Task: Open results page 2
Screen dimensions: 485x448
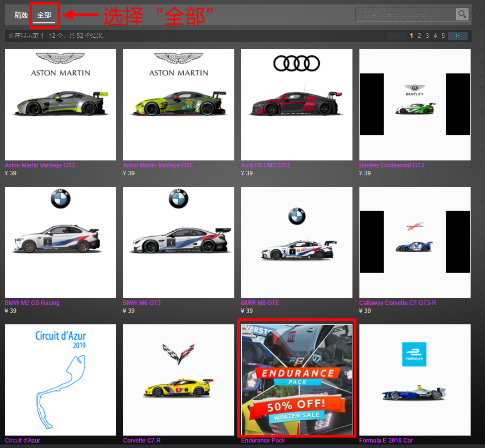Action: tap(419, 36)
